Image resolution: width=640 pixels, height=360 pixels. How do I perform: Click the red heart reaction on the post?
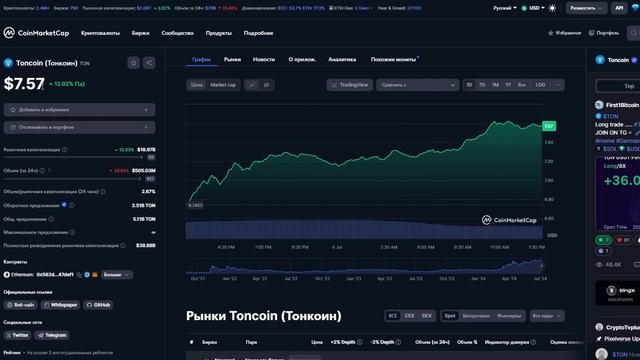tap(622, 240)
